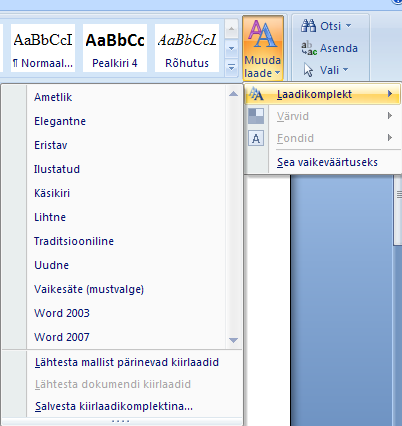The width and height of the screenshot is (402, 426).
Task: Click the Muuda laade styles icon
Action: point(263,34)
